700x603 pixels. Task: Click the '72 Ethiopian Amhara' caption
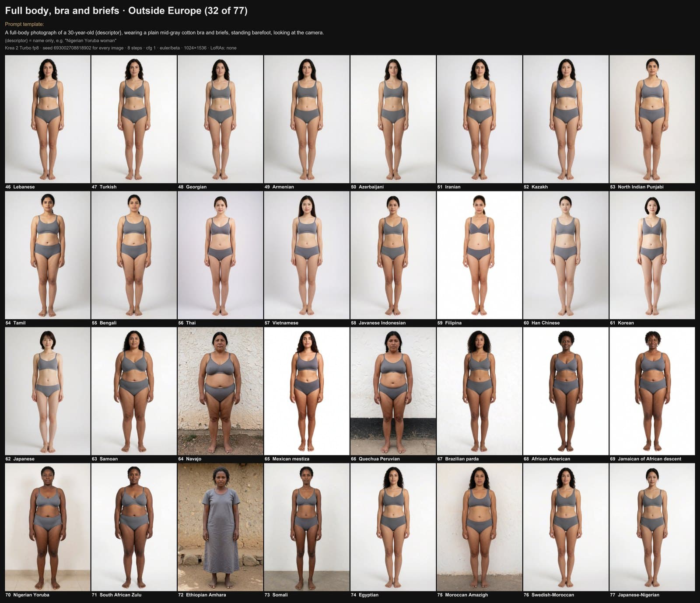click(x=203, y=595)
